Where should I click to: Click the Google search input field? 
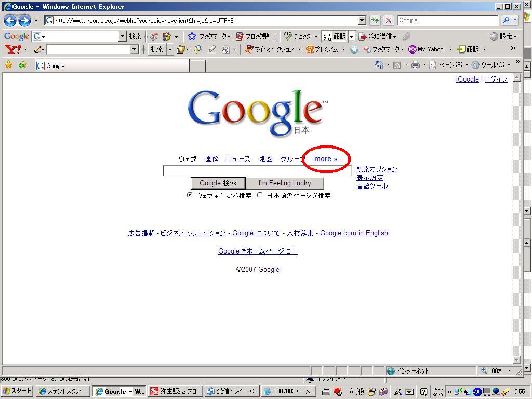click(257, 170)
